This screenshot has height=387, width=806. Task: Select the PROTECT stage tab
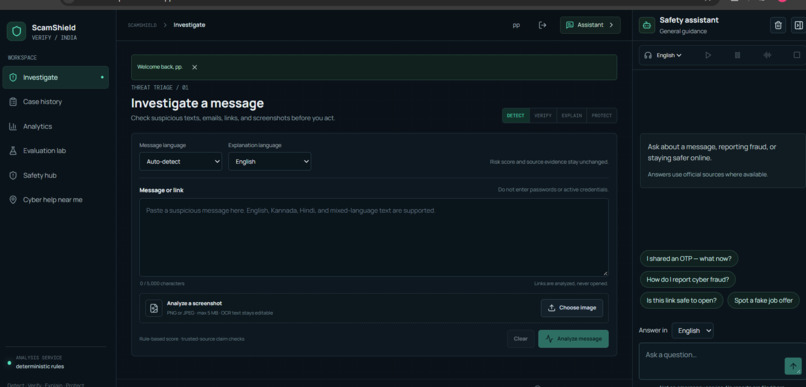601,116
